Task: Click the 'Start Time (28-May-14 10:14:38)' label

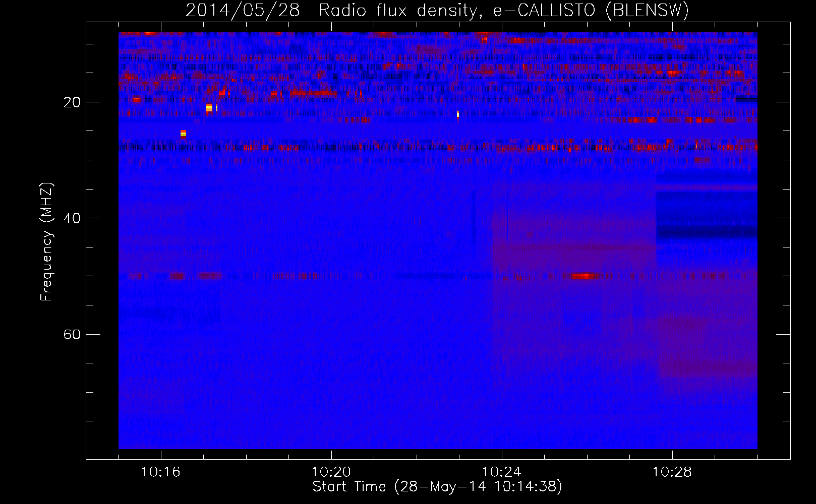Action: 437,487
